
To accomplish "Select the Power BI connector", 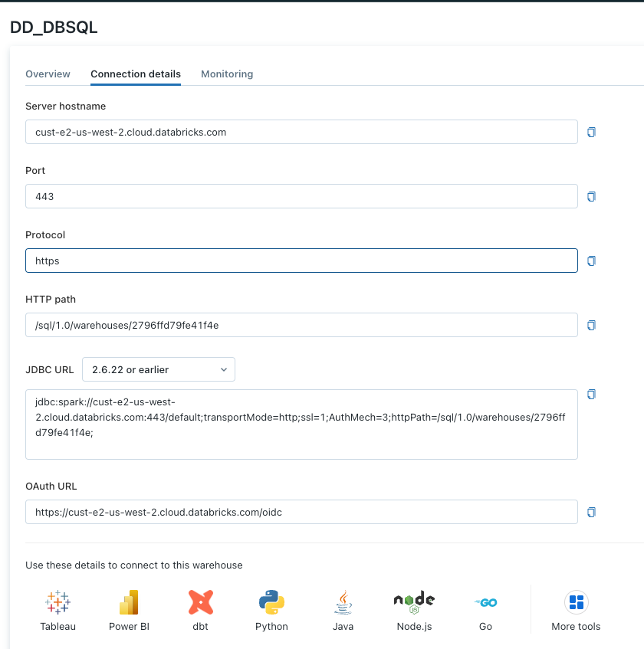I will [x=129, y=611].
